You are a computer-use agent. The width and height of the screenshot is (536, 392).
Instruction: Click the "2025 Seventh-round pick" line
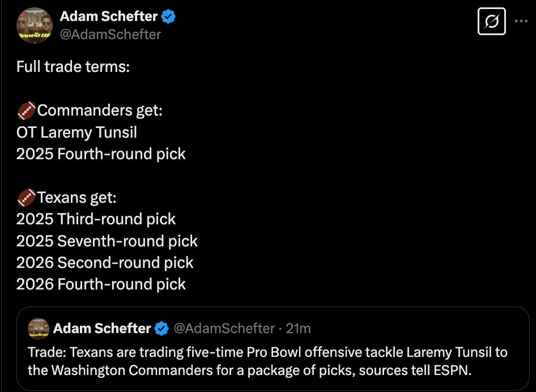107,241
